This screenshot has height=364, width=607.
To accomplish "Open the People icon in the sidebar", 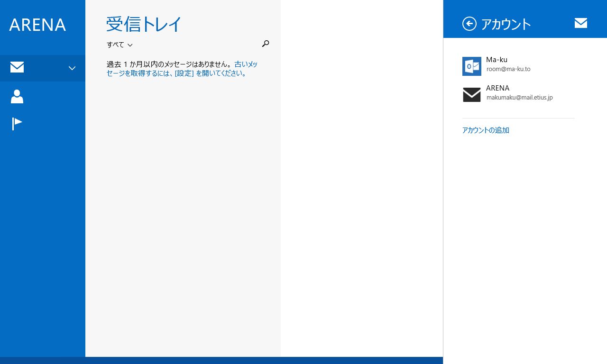I will (17, 96).
